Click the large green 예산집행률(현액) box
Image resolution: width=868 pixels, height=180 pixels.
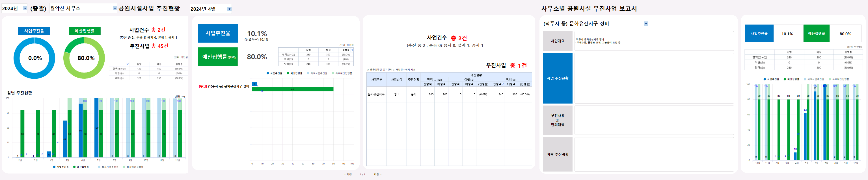pos(218,56)
